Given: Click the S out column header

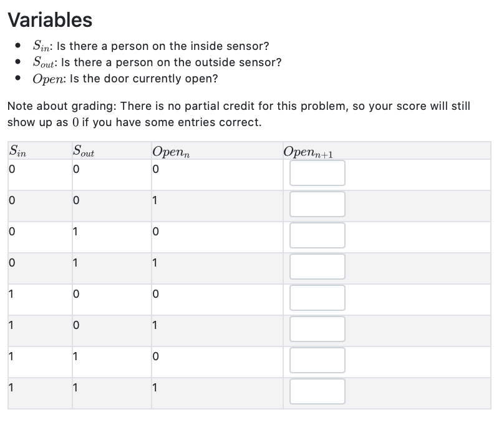Looking at the screenshot, I should [84, 151].
